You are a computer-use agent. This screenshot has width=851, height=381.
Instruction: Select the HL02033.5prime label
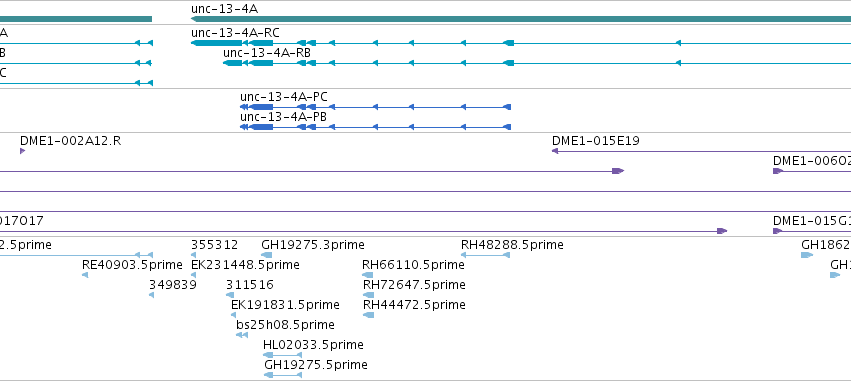[313, 345]
